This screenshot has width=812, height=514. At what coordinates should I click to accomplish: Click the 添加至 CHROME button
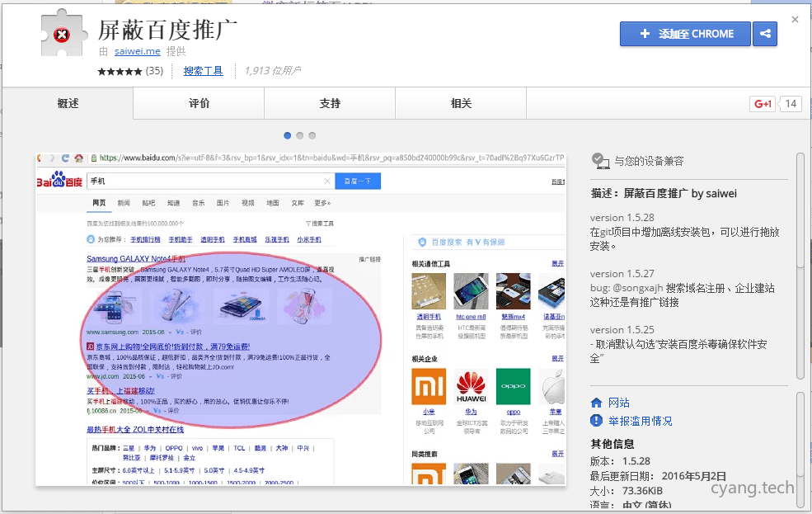685,34
